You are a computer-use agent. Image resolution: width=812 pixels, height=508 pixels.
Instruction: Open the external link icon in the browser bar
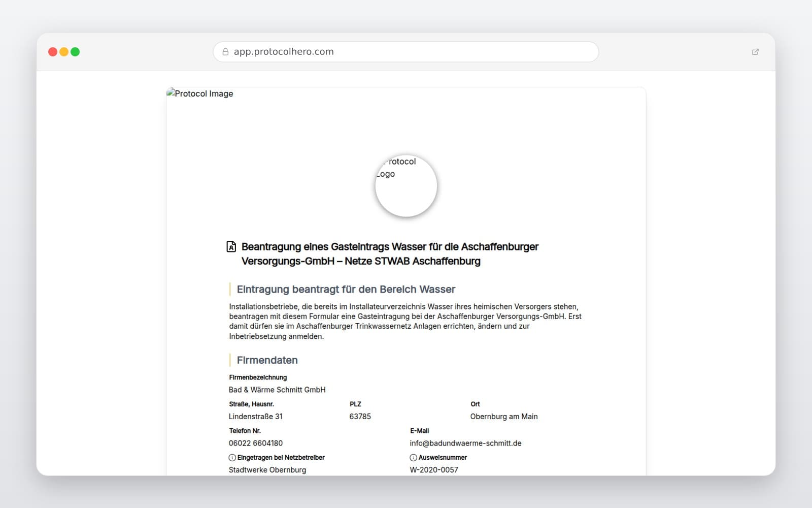pyautogui.click(x=755, y=52)
